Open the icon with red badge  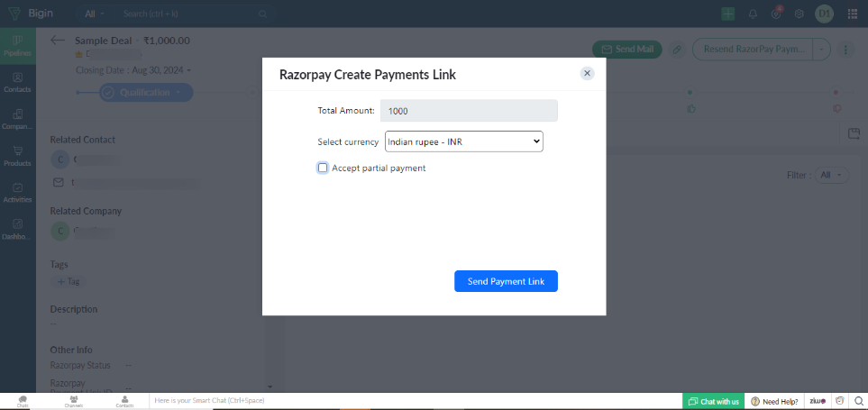[776, 14]
